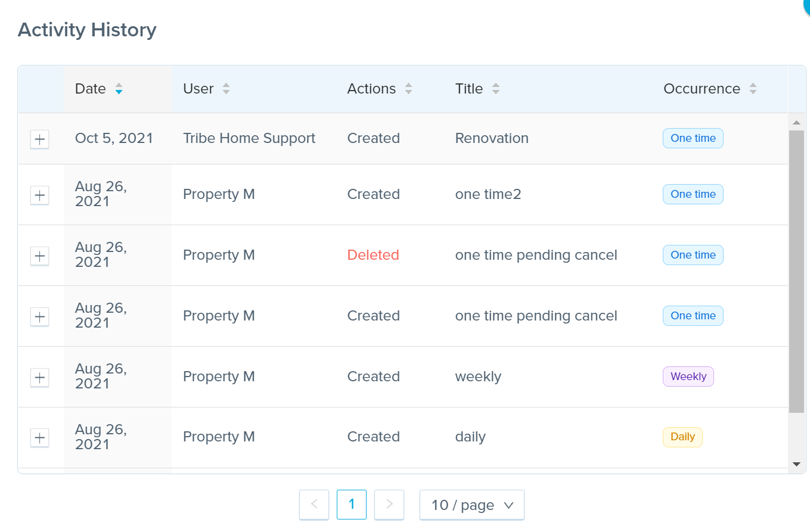Image resolution: width=810 pixels, height=532 pixels.
Task: Open the 10 / page size dropdown
Action: tap(472, 505)
